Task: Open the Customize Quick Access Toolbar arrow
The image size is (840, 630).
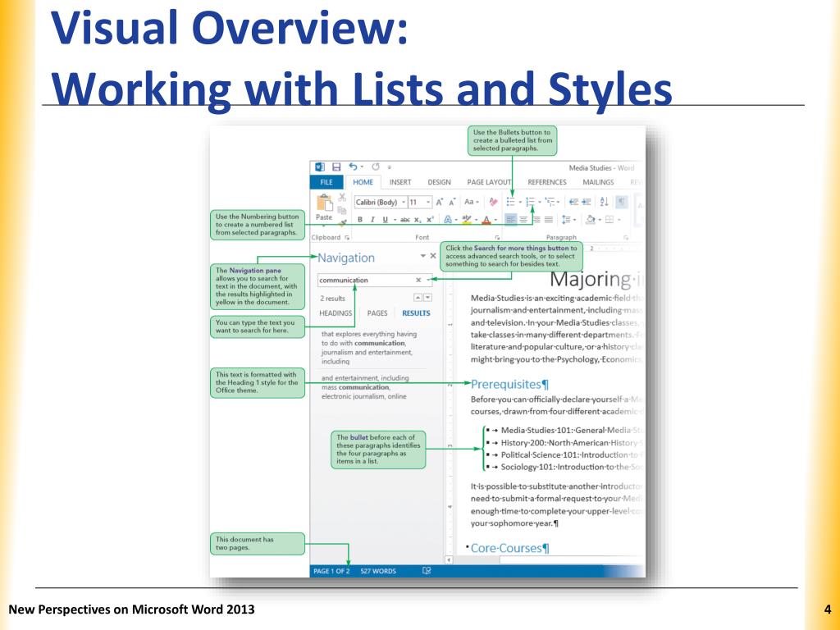Action: point(390,167)
